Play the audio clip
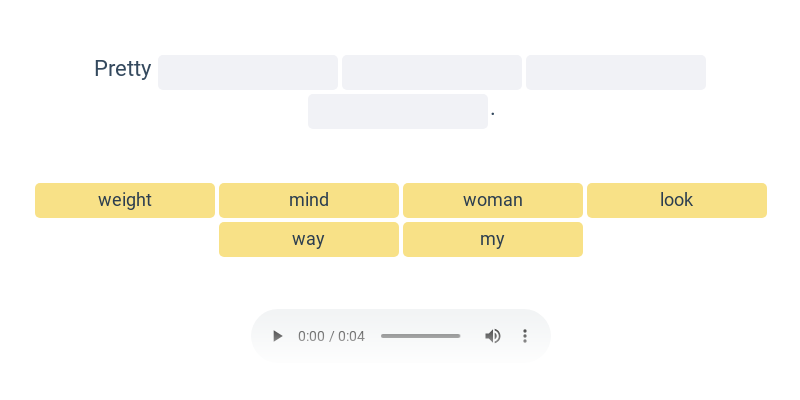 tap(277, 336)
